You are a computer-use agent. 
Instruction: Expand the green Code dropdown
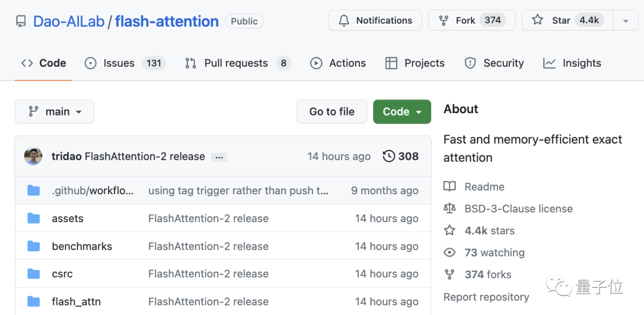(x=402, y=111)
